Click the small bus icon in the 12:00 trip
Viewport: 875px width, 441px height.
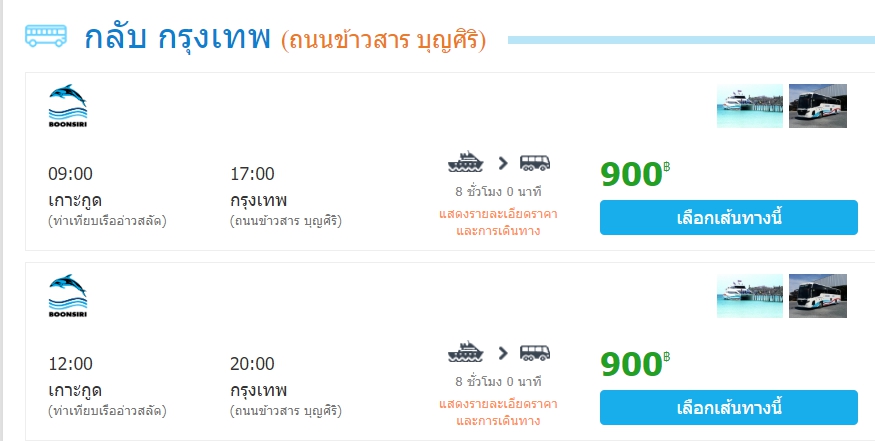coord(535,352)
